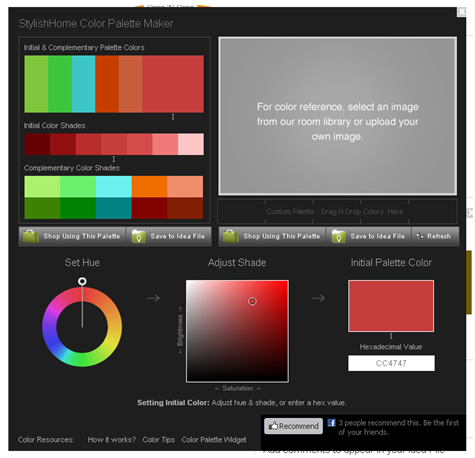
Task: Click the yellow segment of hue wheel
Action: 112,343
